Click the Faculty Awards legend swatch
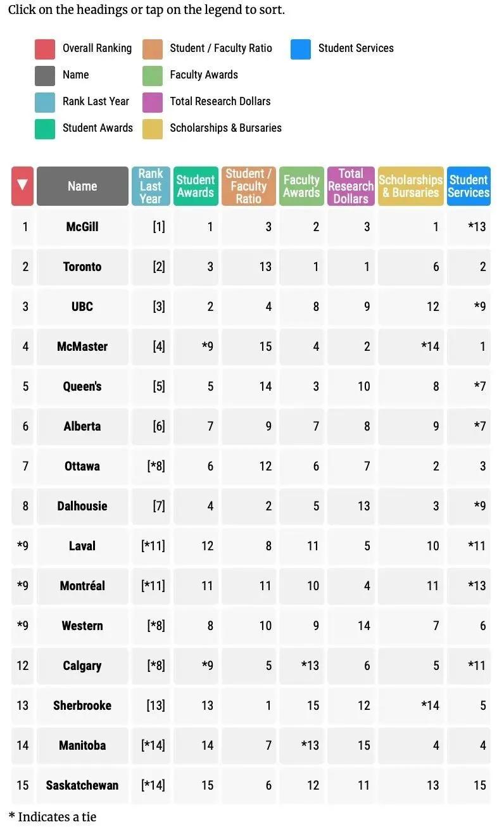 coord(153,75)
